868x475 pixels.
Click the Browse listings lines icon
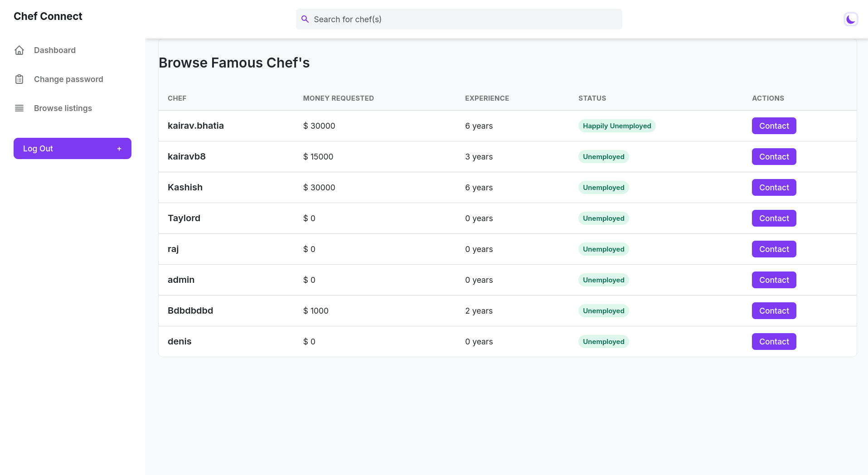pyautogui.click(x=19, y=108)
